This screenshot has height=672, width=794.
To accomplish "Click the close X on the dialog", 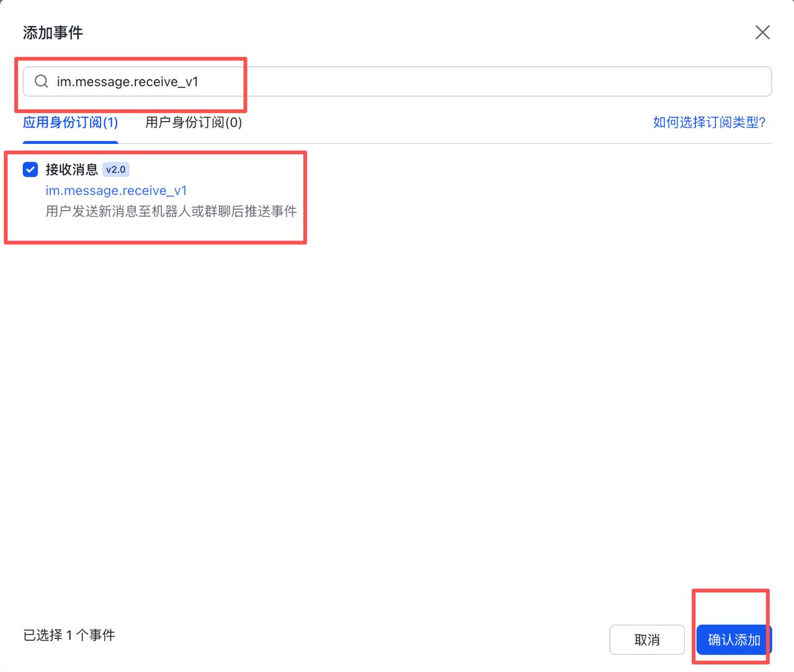I will [762, 32].
